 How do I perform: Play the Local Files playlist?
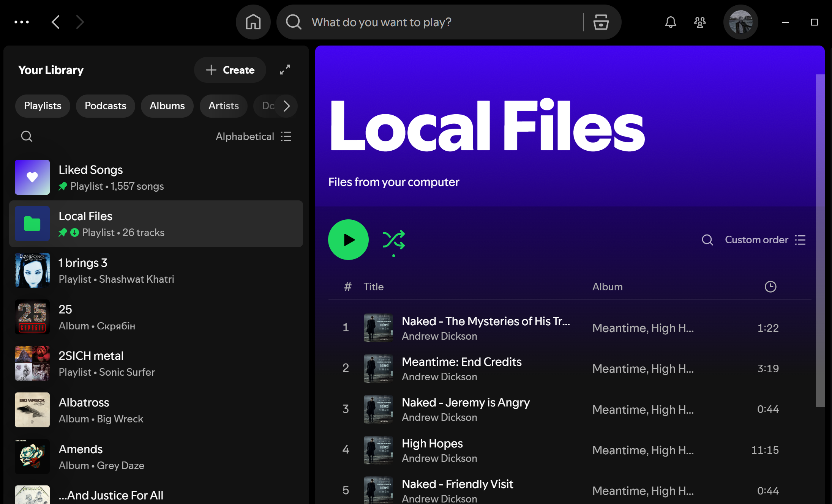coord(348,240)
